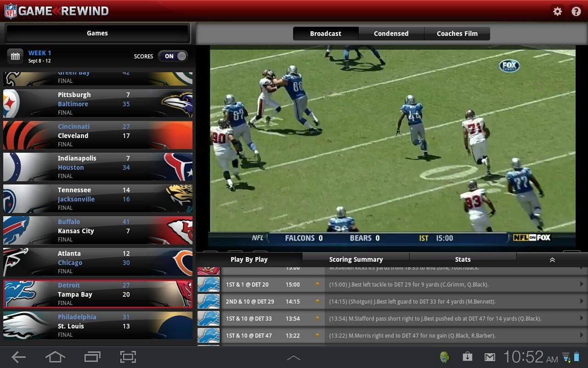Tap the Back arrow in the navigation bar
The image size is (588, 368).
coord(18,356)
